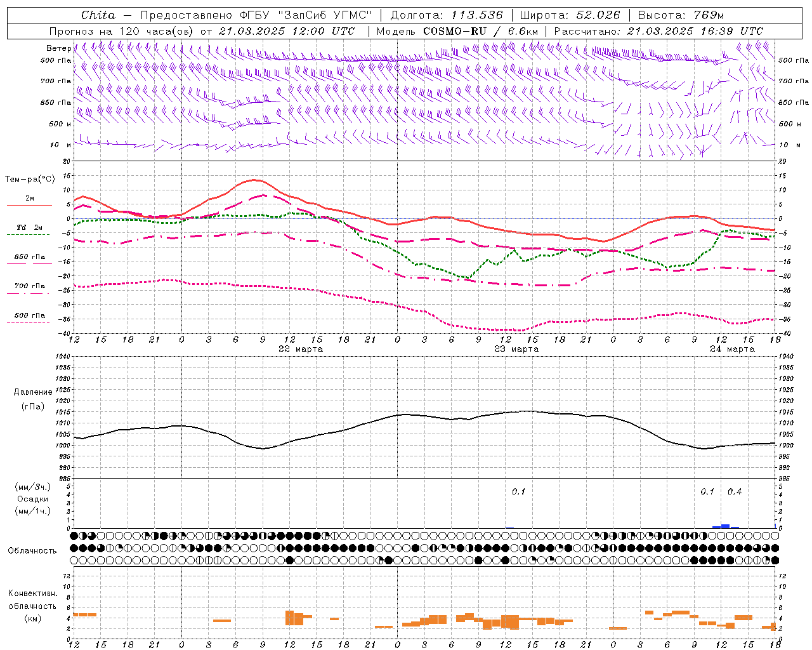Viewport: 812px width, 650px height.
Task: Click the "500 гПа" dotted temperature legend entry
Action: coord(30,315)
